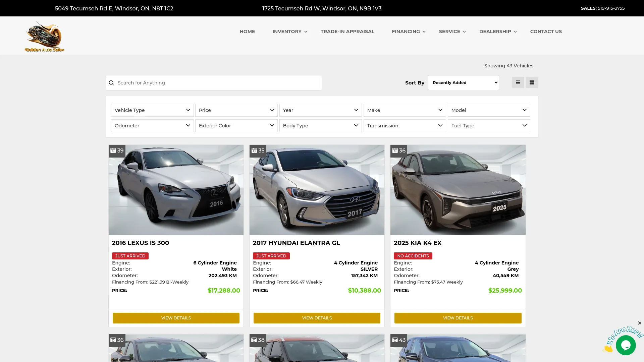
Task: Click the search magnifier icon
Action: [112, 83]
